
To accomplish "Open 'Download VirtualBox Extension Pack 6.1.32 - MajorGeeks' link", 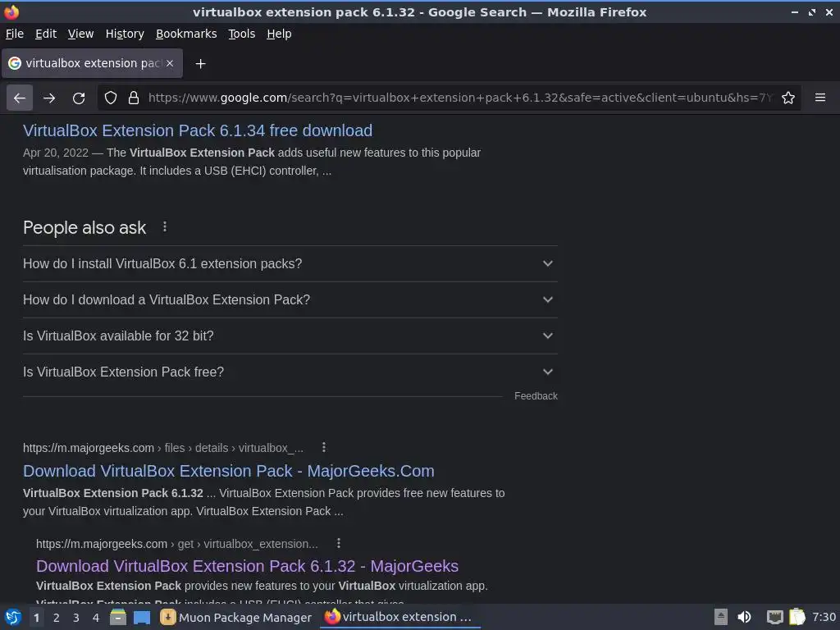I will (x=248, y=566).
